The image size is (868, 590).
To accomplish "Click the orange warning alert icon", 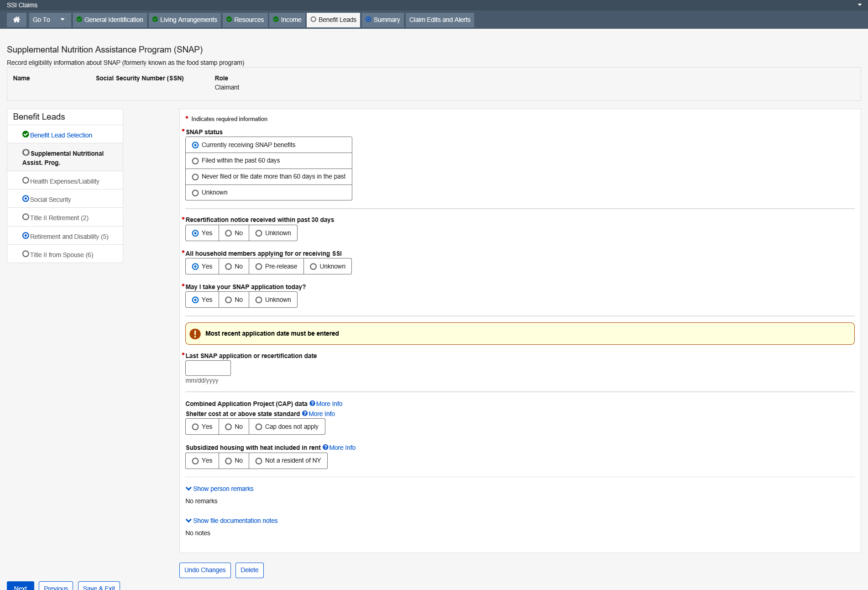I will coord(195,334).
